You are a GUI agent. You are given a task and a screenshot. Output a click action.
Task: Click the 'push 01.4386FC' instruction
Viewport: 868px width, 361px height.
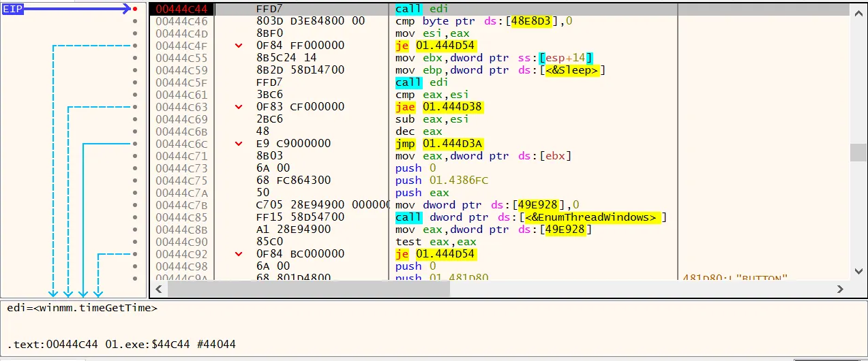tap(442, 180)
